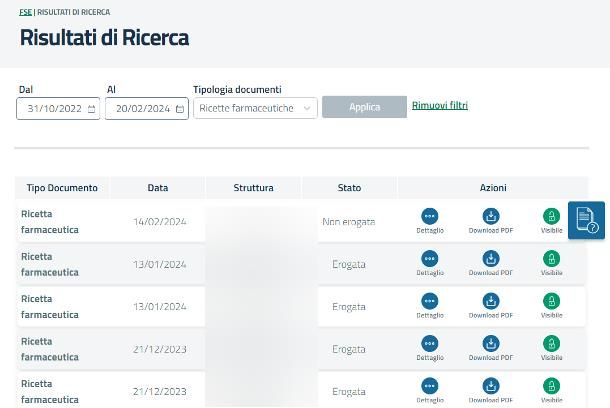Download PDF for the first 21/12/2023 row
Screen dimensions: 610x408
coord(490,345)
